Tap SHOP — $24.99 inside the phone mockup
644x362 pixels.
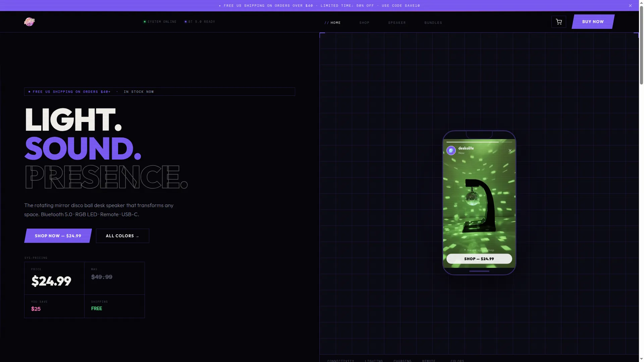(x=479, y=259)
